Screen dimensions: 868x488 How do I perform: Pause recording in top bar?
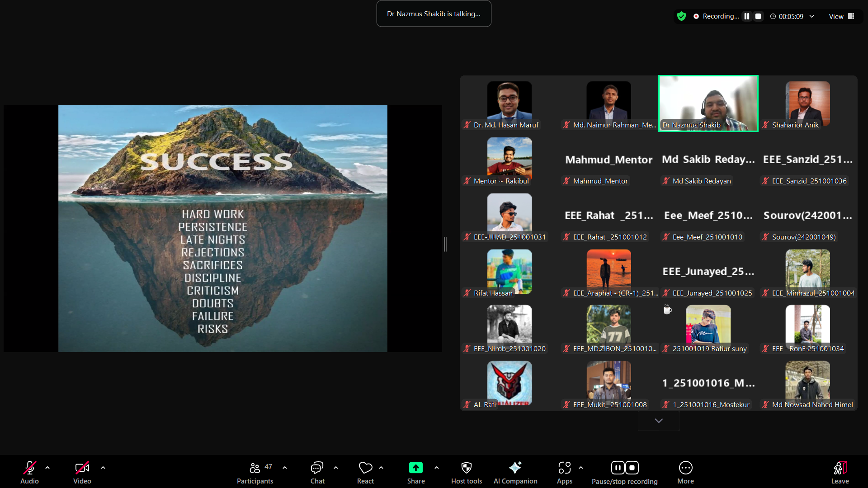tap(747, 16)
